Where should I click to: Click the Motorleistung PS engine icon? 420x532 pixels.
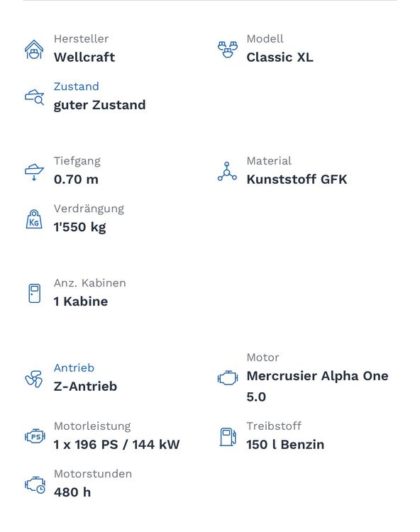click(x=35, y=436)
